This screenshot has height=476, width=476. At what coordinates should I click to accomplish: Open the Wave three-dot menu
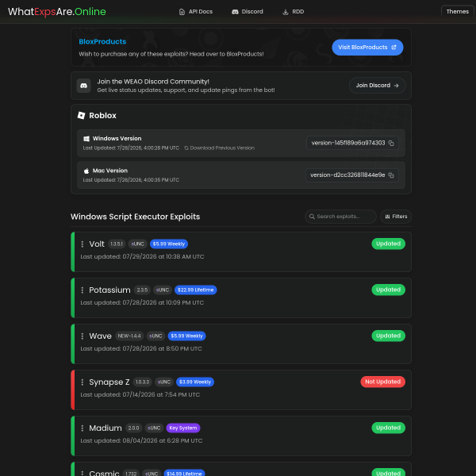(x=83, y=336)
